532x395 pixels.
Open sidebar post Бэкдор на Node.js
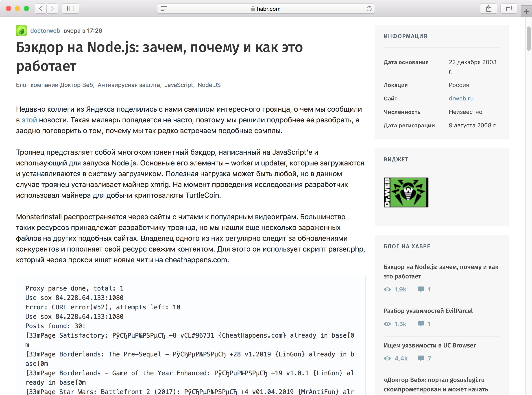coord(441,271)
